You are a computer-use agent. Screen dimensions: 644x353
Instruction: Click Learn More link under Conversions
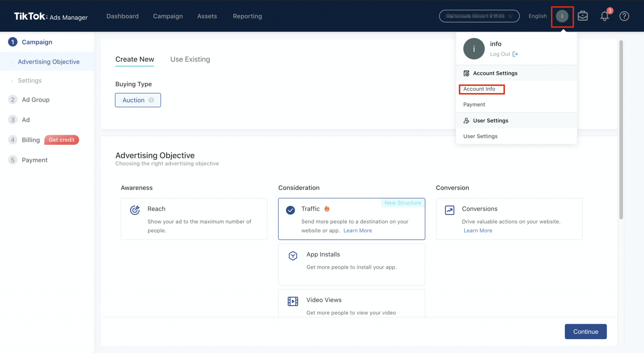click(478, 231)
